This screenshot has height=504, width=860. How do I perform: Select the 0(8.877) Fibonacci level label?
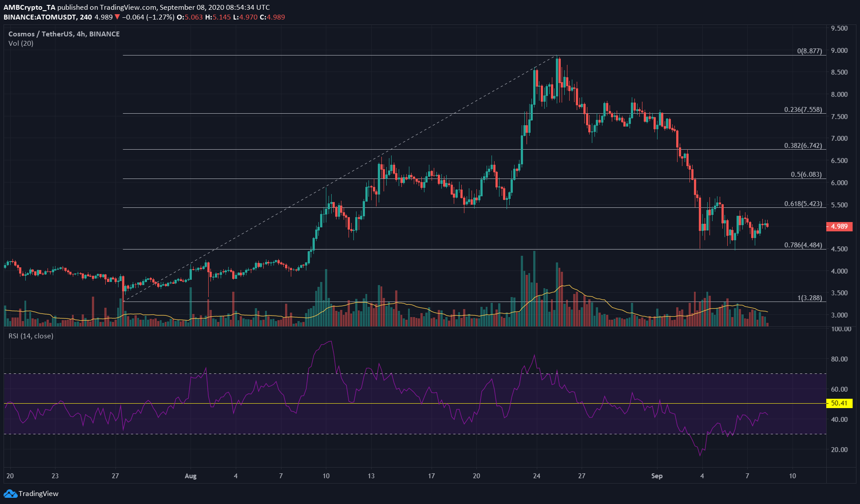(809, 51)
